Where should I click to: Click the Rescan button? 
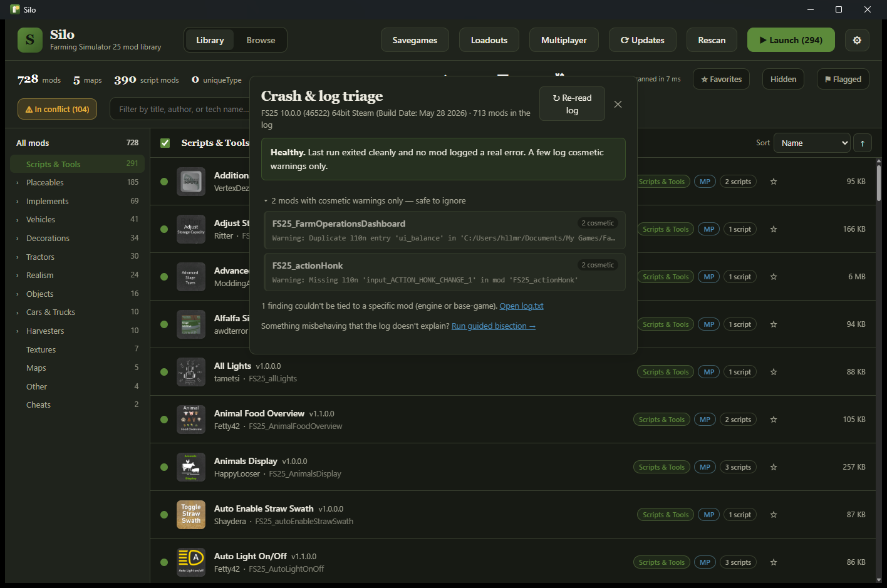pos(712,40)
